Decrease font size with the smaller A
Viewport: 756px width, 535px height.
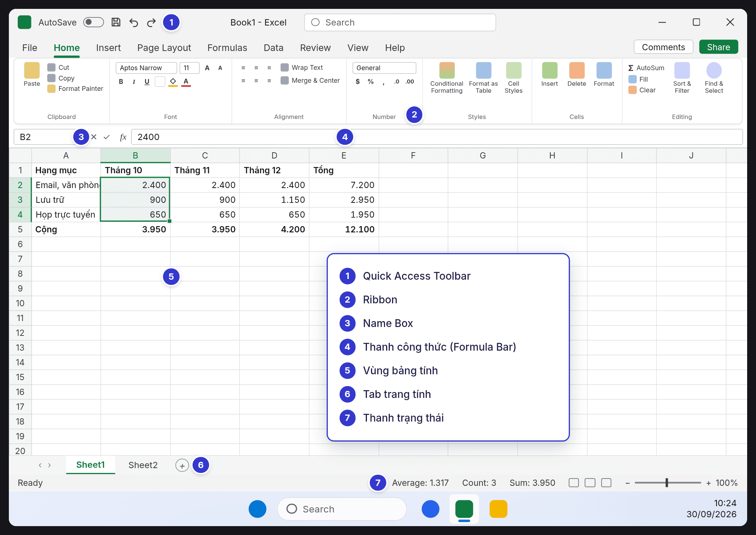pos(220,68)
